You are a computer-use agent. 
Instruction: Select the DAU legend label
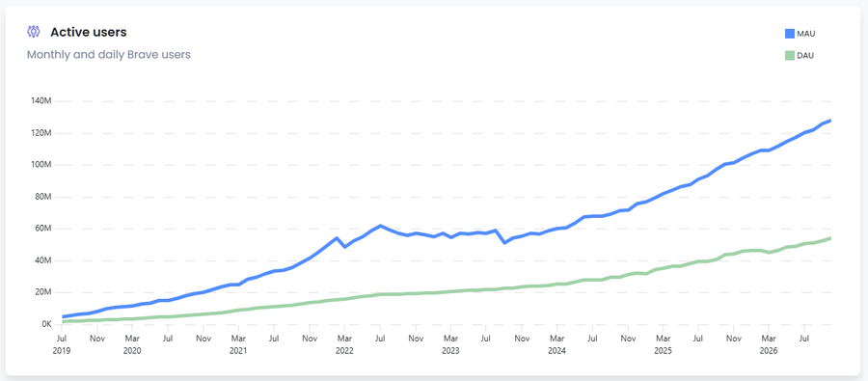coord(805,55)
